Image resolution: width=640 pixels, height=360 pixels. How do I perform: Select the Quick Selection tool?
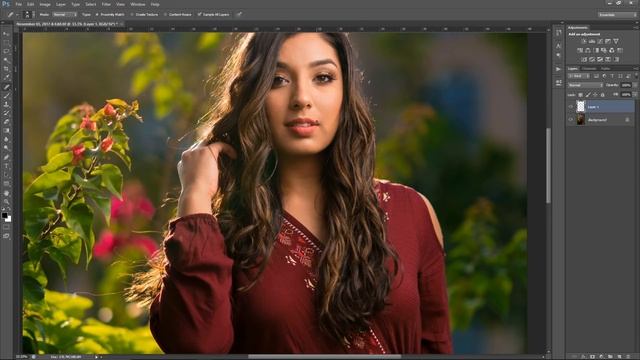coord(6,60)
